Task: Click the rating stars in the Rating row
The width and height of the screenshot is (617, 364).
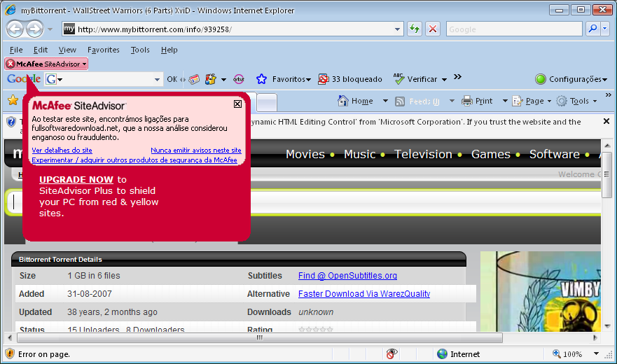Action: [316, 329]
